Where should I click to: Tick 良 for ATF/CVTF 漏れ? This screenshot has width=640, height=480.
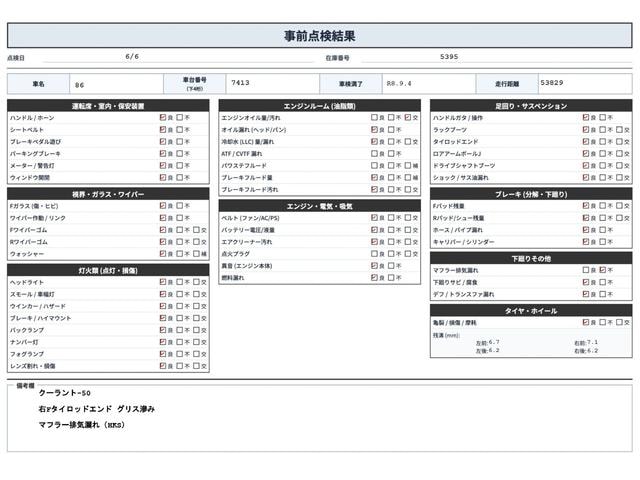click(x=374, y=153)
